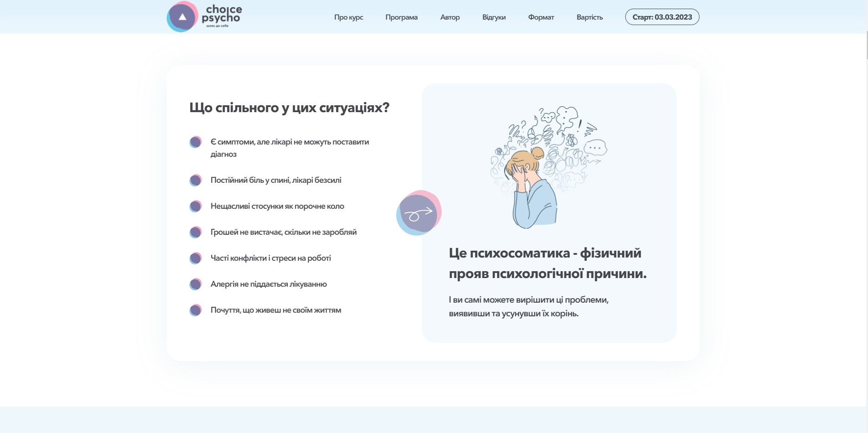Click bullet next to 'Є симптоми' item
Screen dimensions: 868x433
(195, 142)
